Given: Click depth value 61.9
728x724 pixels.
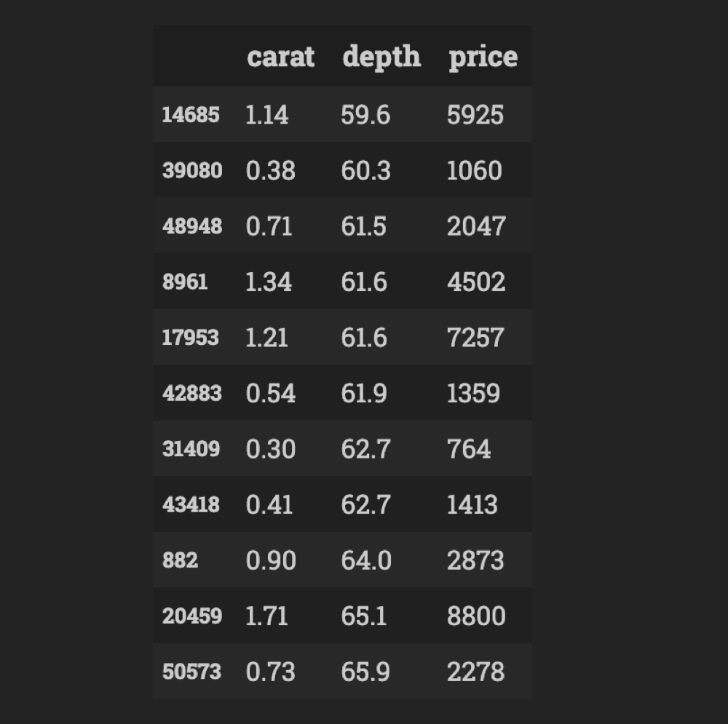Looking at the screenshot, I should coord(363,393).
